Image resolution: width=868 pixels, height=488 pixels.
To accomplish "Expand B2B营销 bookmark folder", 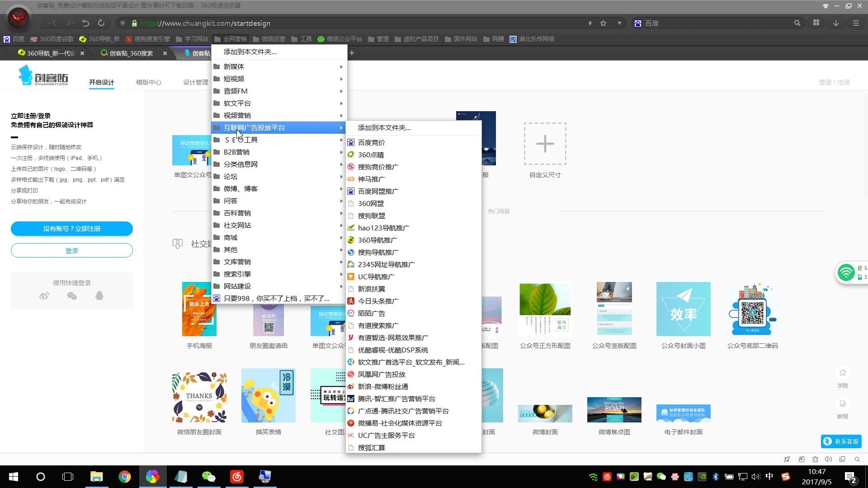I will [278, 152].
